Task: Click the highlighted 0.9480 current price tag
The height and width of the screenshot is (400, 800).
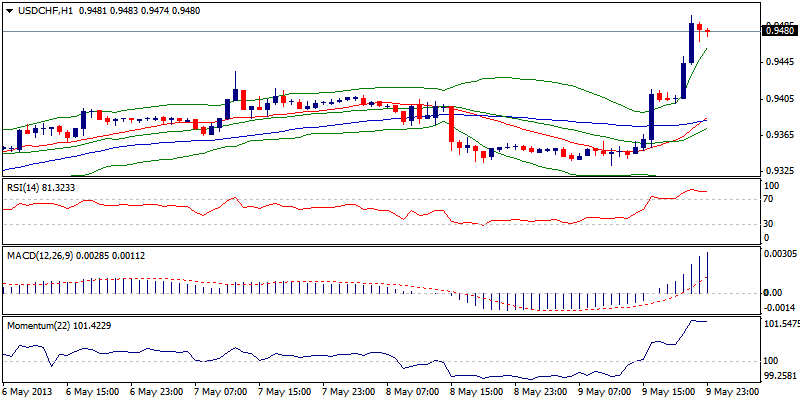Action: pyautogui.click(x=779, y=31)
